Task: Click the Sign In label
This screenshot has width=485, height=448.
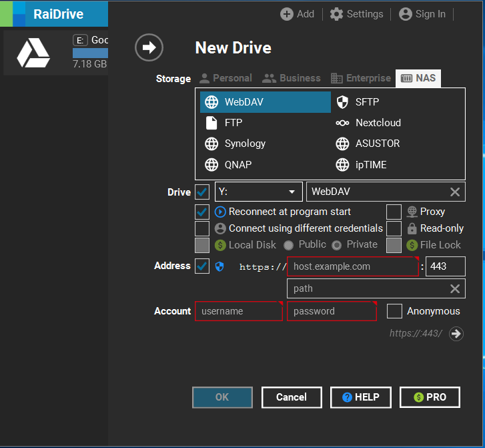Action: coord(430,14)
